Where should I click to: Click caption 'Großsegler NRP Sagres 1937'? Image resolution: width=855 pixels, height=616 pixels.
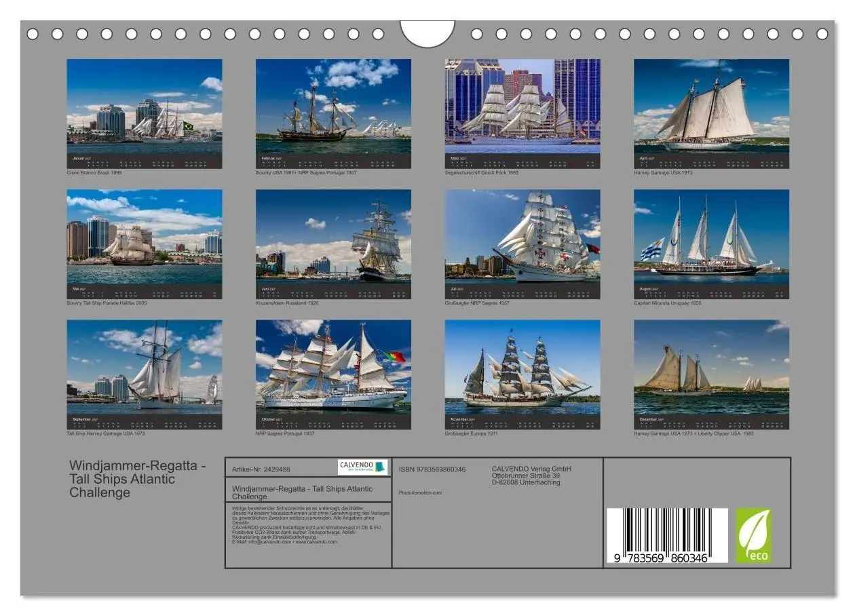coord(477,303)
